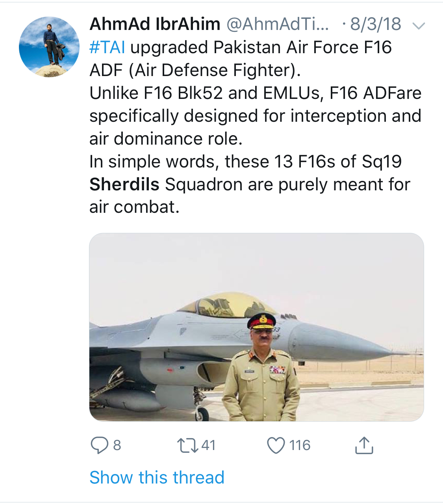Screen dimensions: 443x504
Task: Open the #TAI hashtag
Action: (107, 48)
